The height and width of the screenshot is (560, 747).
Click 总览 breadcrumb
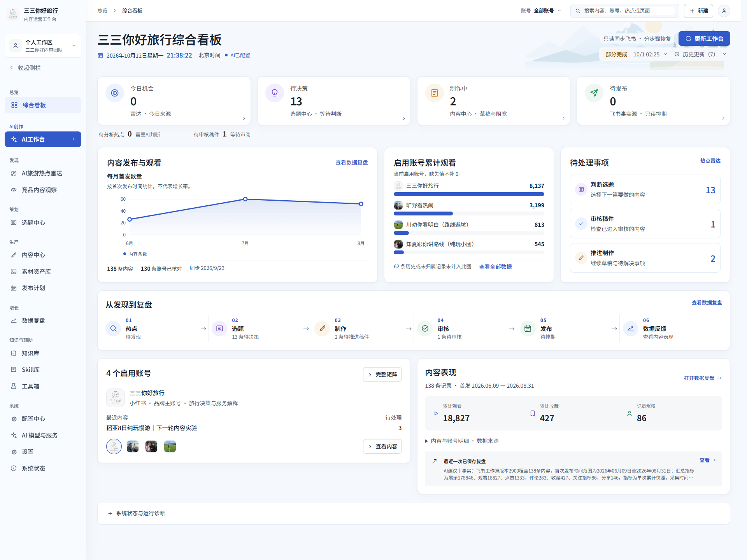coord(102,11)
